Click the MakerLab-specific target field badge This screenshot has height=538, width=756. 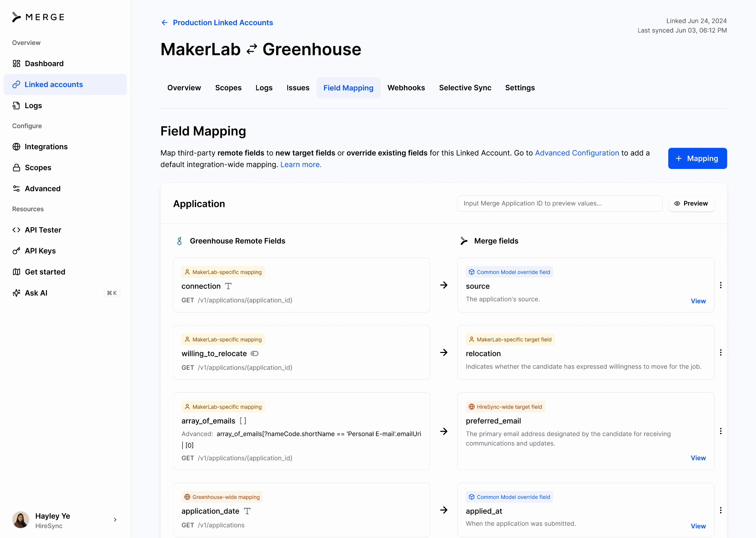[x=510, y=340]
